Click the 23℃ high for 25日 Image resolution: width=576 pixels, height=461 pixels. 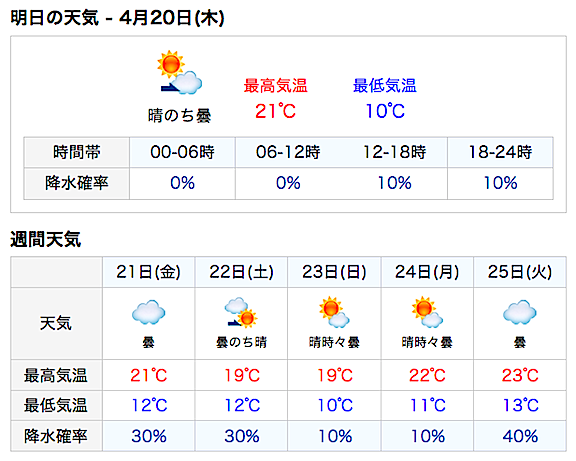(x=520, y=375)
